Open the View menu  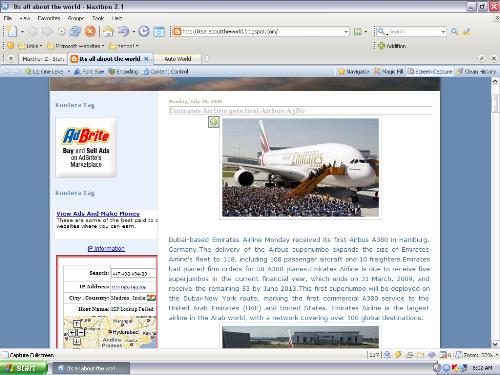(x=25, y=18)
